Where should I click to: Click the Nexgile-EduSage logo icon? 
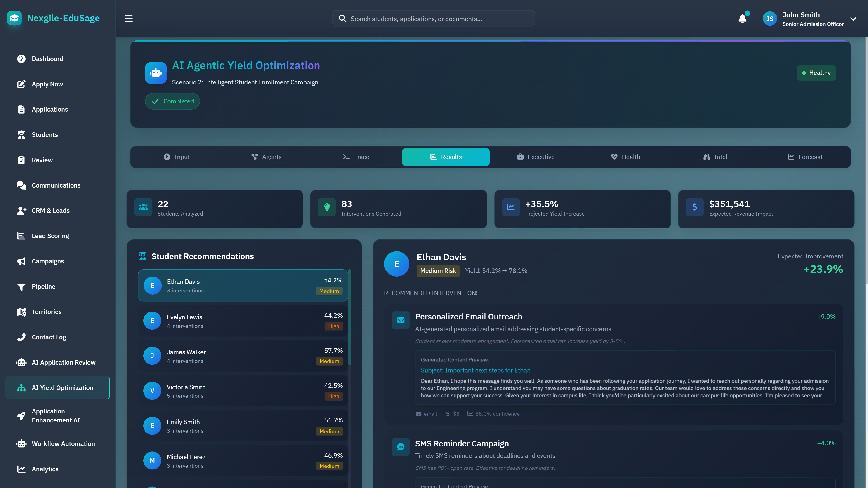point(14,18)
